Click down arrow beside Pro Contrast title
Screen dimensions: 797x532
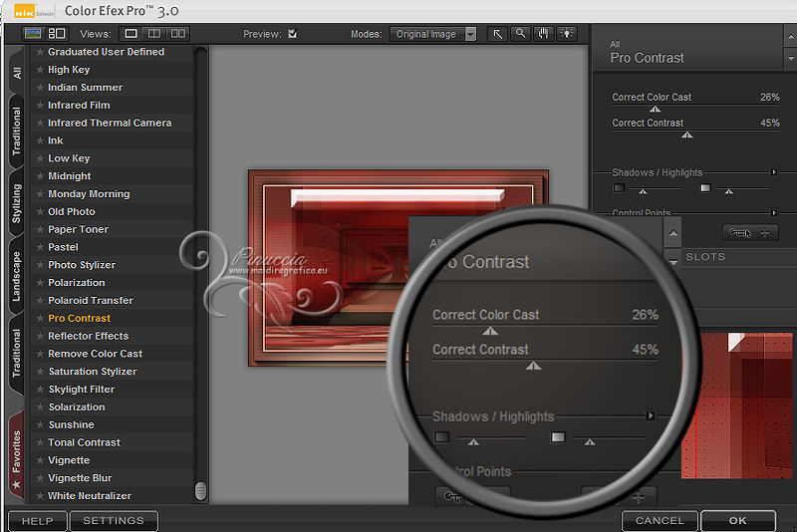tap(790, 59)
